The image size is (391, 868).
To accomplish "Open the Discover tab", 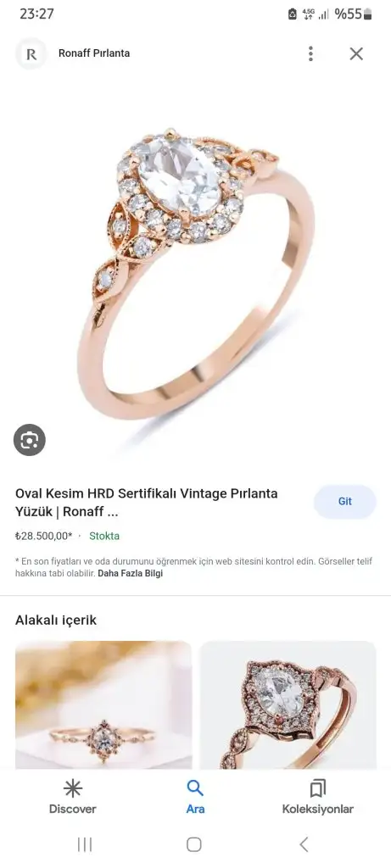I will [x=73, y=797].
